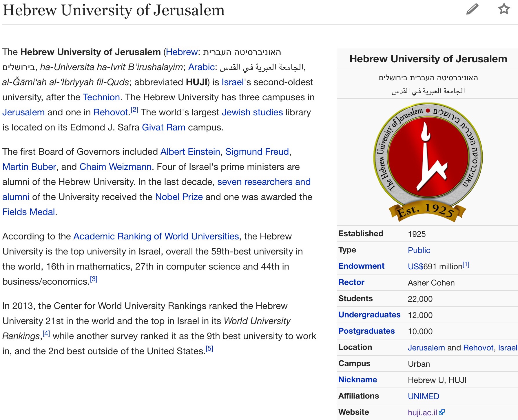Click the Postgraduates value 10,000

click(x=420, y=331)
